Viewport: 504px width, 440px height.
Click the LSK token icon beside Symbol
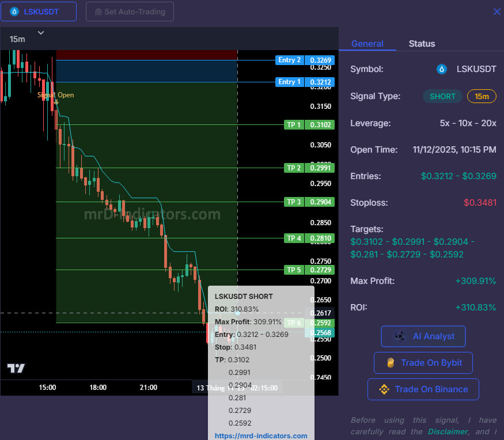click(x=441, y=69)
